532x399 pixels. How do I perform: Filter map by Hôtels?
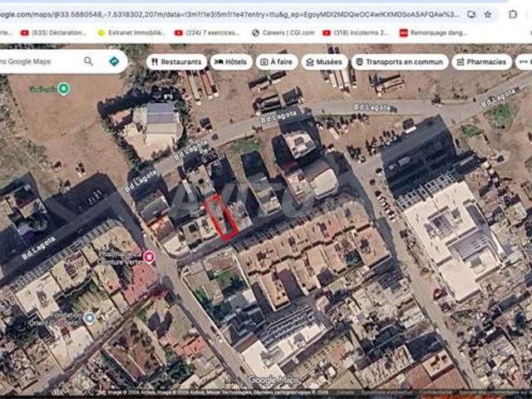point(231,62)
